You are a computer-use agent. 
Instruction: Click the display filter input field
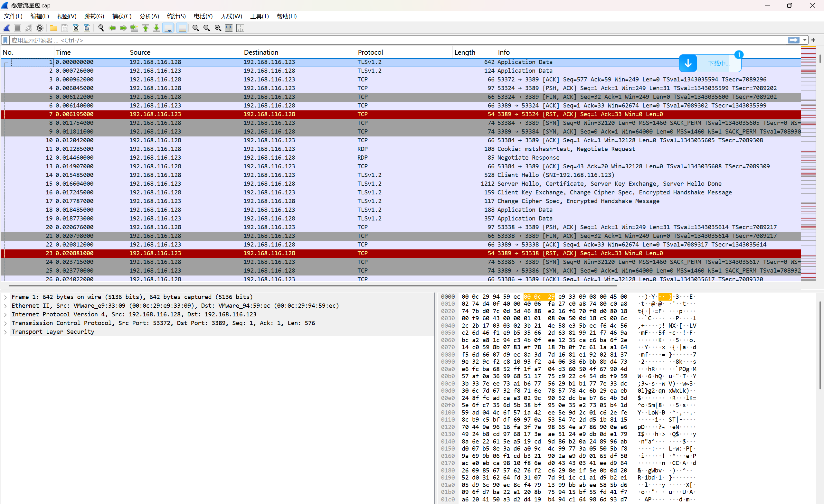point(398,40)
